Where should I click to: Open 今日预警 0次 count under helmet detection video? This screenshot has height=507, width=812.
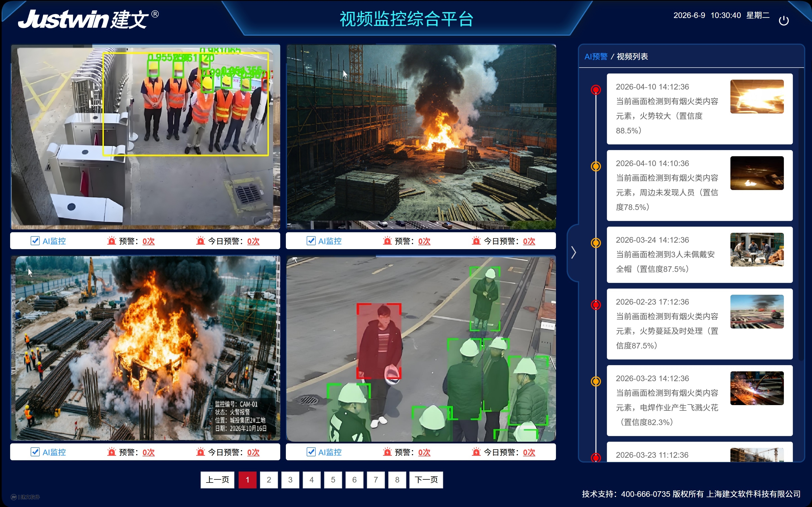(x=529, y=452)
